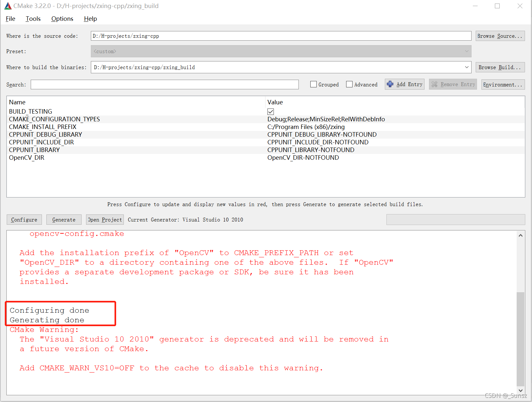
Task: Open the Options menu
Action: pyautogui.click(x=62, y=19)
